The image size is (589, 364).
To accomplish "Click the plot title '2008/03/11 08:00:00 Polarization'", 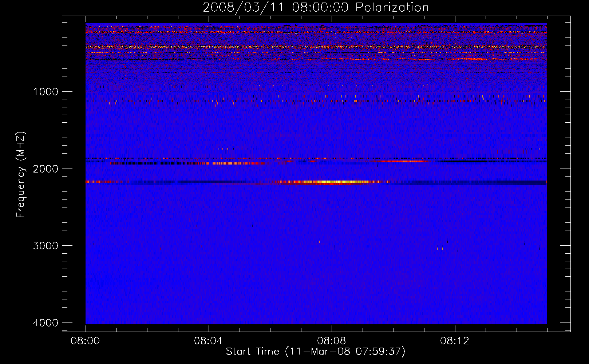I will [x=316, y=8].
